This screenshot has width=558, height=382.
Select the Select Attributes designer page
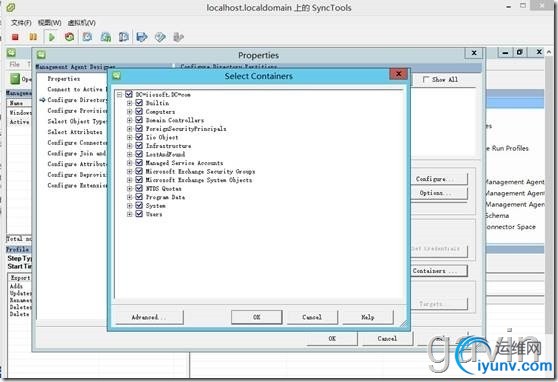coord(75,132)
